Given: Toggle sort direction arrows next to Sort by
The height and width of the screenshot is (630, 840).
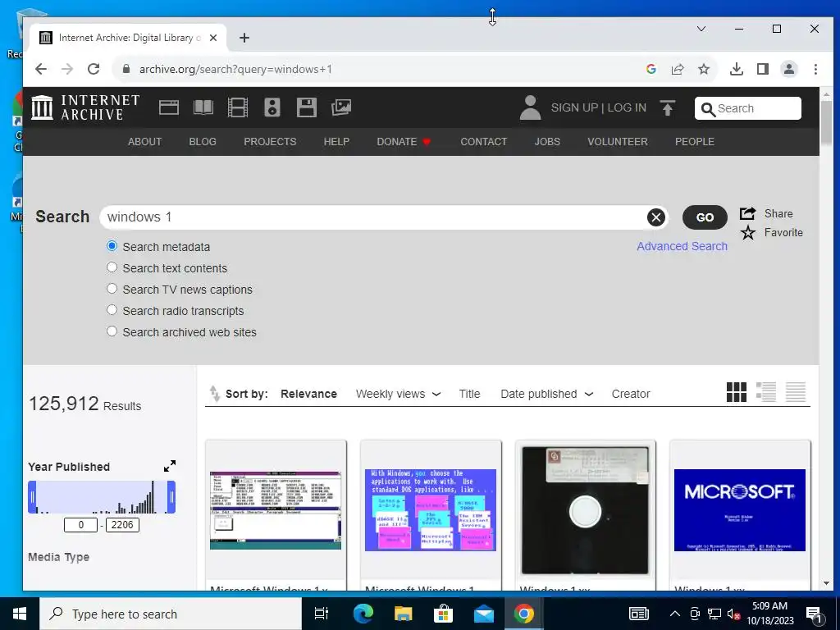Looking at the screenshot, I should pos(214,394).
